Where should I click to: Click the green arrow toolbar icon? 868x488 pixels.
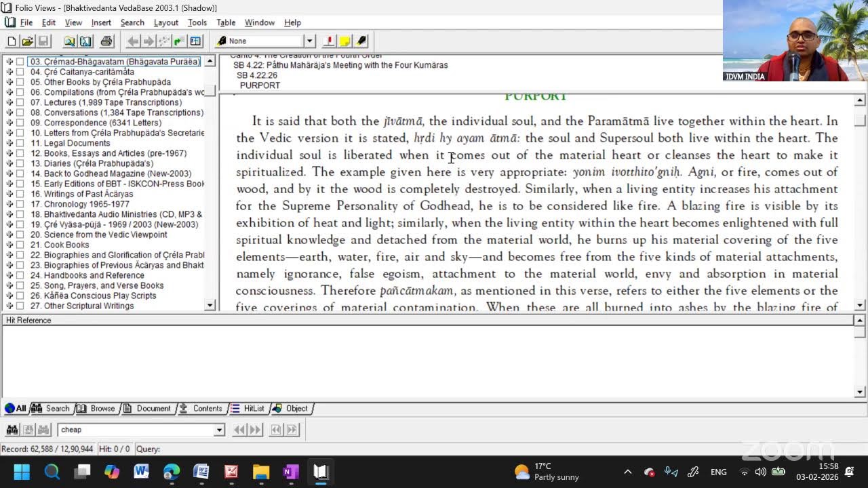click(x=179, y=41)
